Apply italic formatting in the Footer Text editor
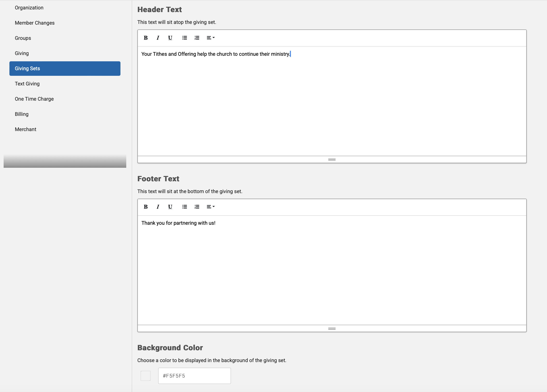The height and width of the screenshot is (392, 547). [158, 207]
